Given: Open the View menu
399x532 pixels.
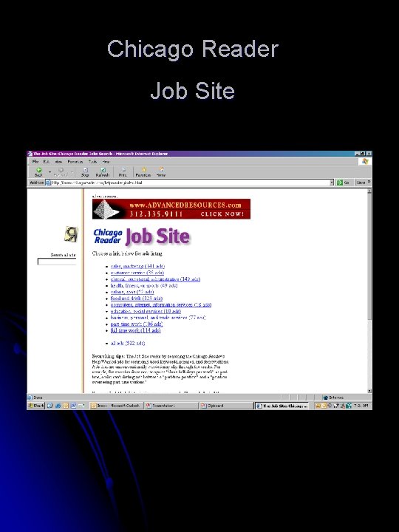Looking at the screenshot, I should point(58,162).
